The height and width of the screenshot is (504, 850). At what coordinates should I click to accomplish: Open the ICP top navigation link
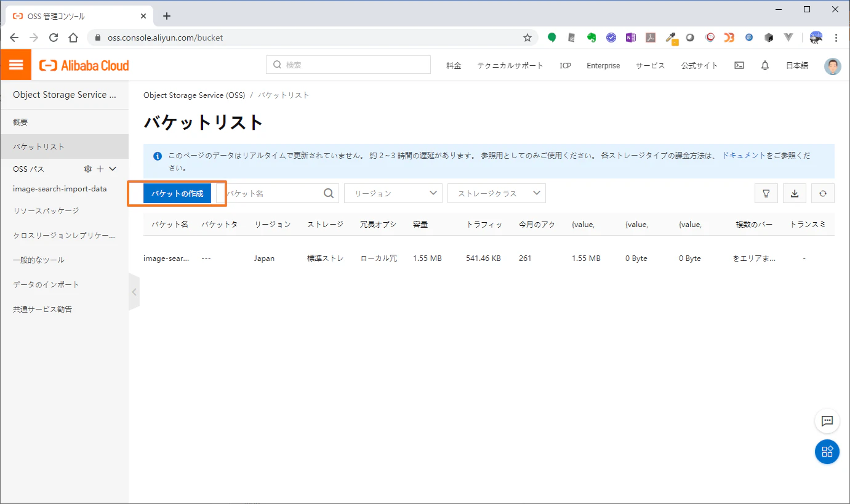click(565, 65)
